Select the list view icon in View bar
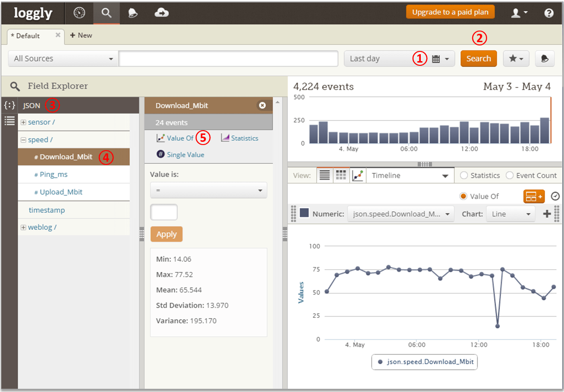This screenshot has width=564, height=392. tap(325, 176)
